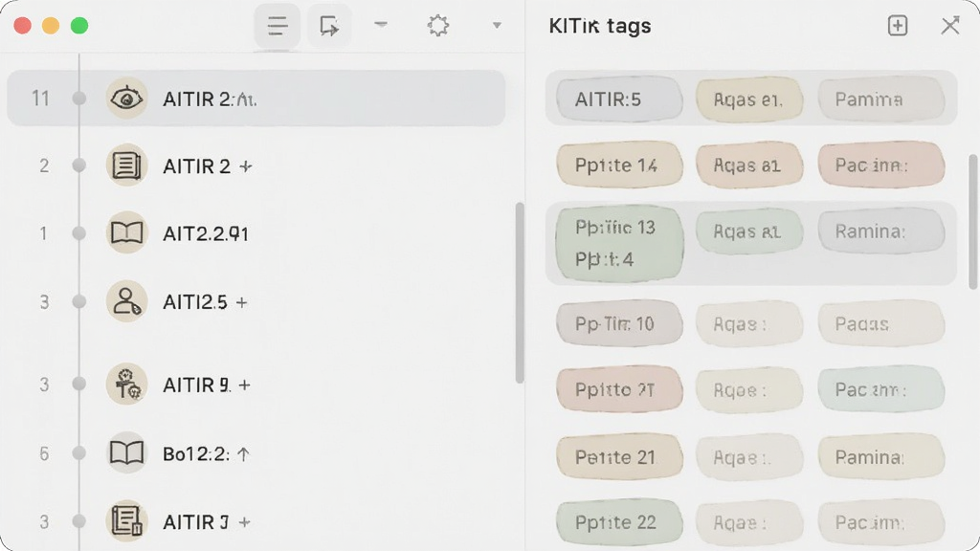
Task: Click the book icon beside Bo12:2:
Action: (127, 452)
